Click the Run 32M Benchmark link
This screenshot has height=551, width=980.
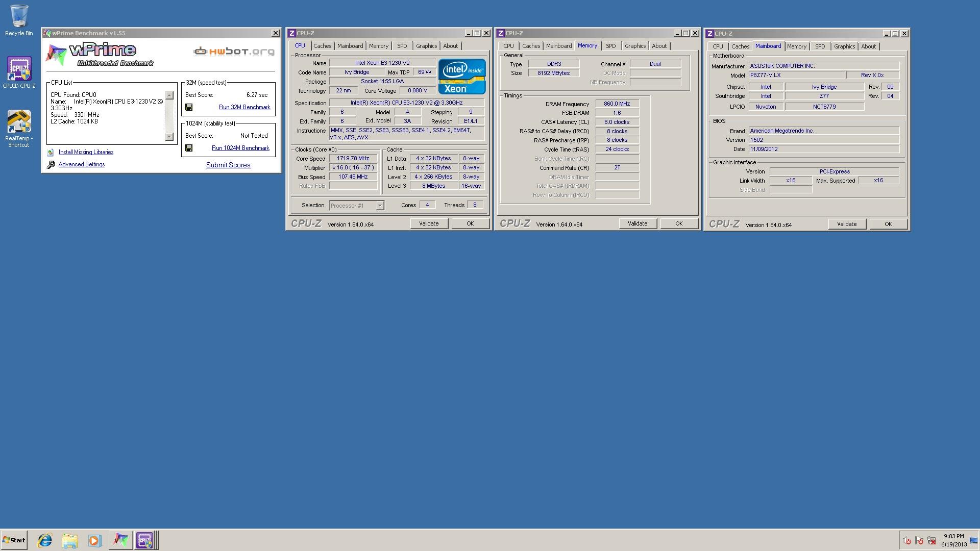point(244,107)
